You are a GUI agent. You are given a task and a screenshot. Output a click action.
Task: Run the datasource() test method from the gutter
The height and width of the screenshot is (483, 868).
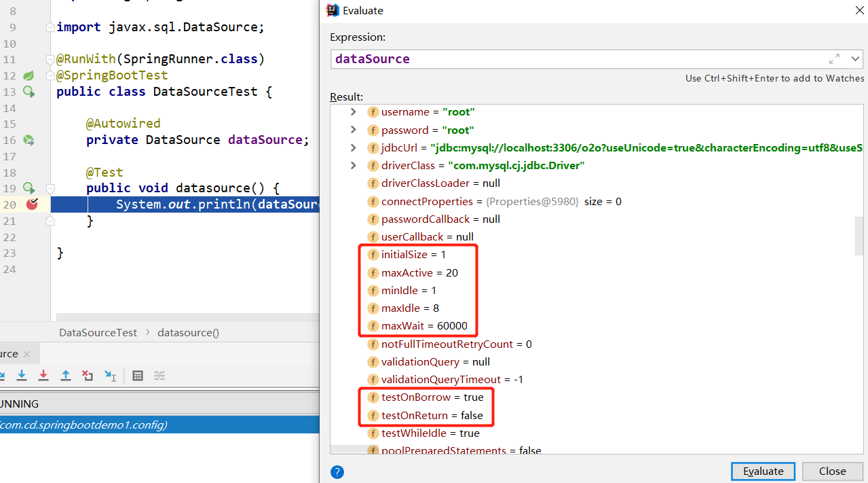click(29, 188)
